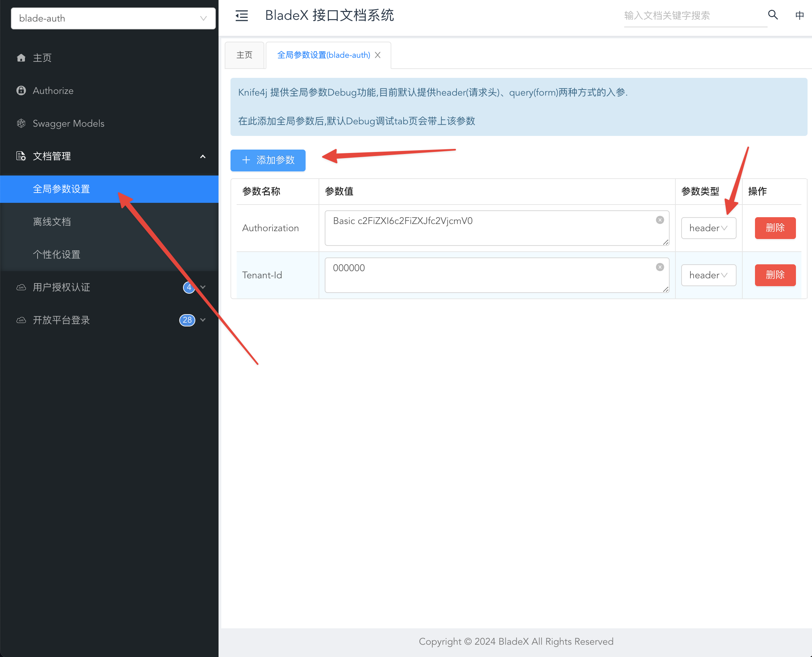The height and width of the screenshot is (657, 812).
Task: Edit the Authorization parameter value field
Action: click(497, 228)
